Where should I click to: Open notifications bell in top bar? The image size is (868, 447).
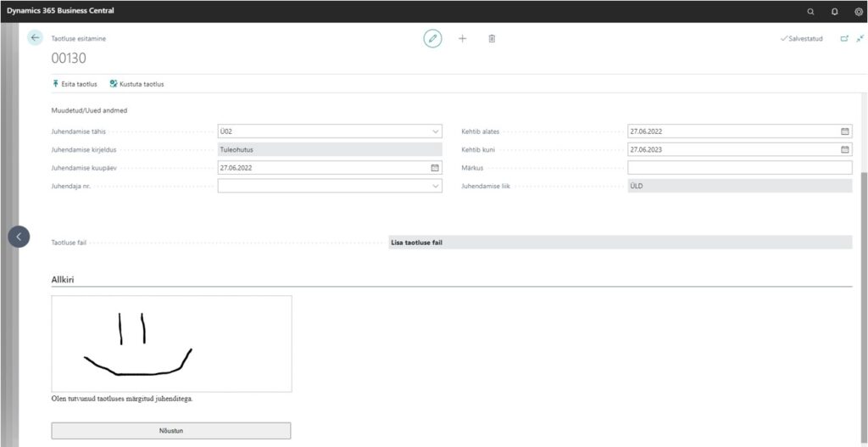point(835,11)
